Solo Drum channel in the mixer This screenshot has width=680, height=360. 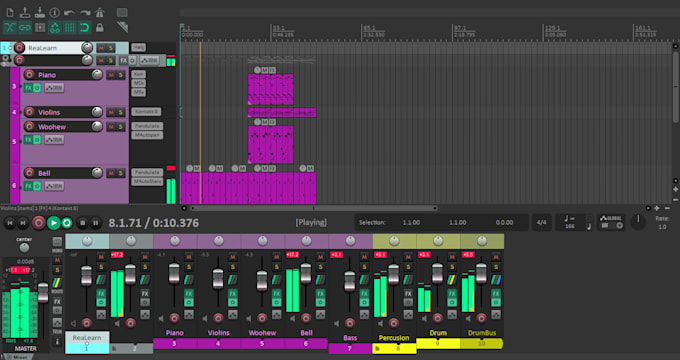pos(451,267)
